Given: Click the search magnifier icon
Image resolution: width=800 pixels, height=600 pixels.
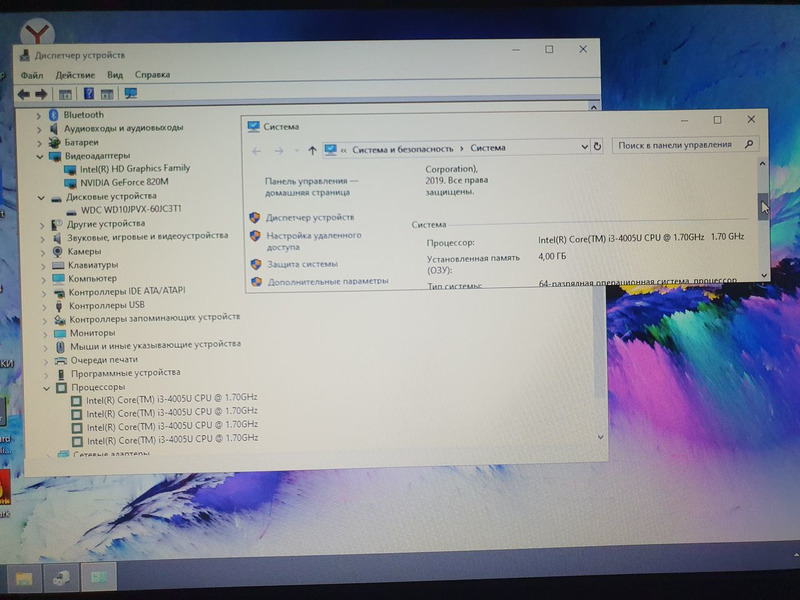Looking at the screenshot, I should coord(749,144).
